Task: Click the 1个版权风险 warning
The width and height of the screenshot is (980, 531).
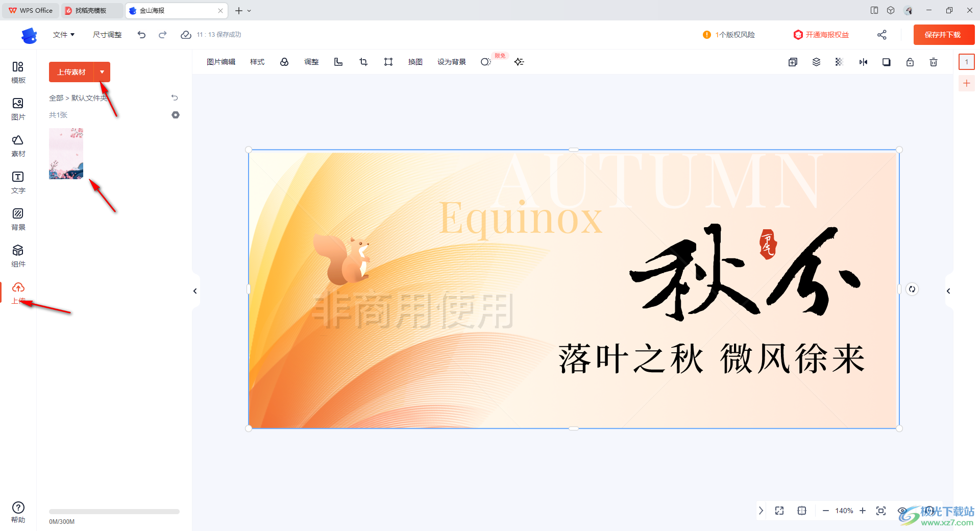Action: tap(729, 35)
